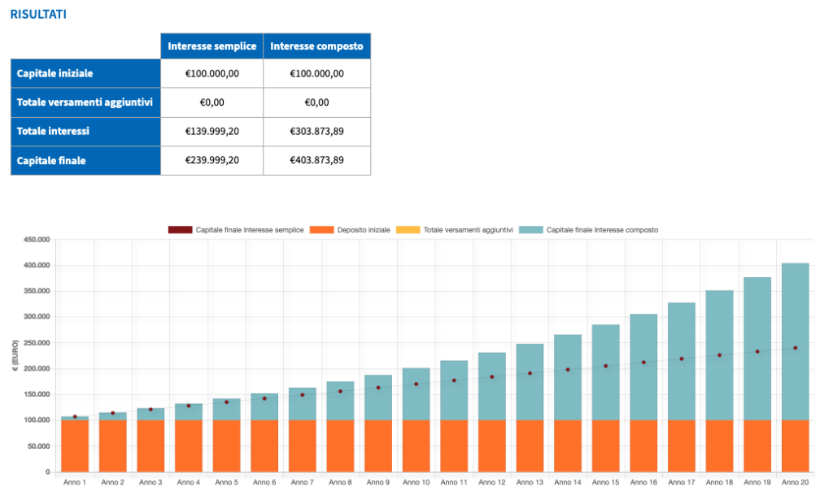Toggle the Capitale finale Interesse composto legend label
Screen dimensions: 833x504
point(602,230)
